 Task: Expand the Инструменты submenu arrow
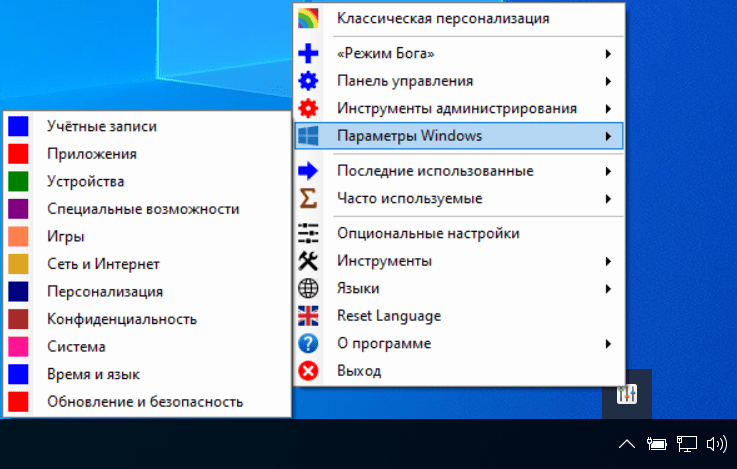pos(608,261)
